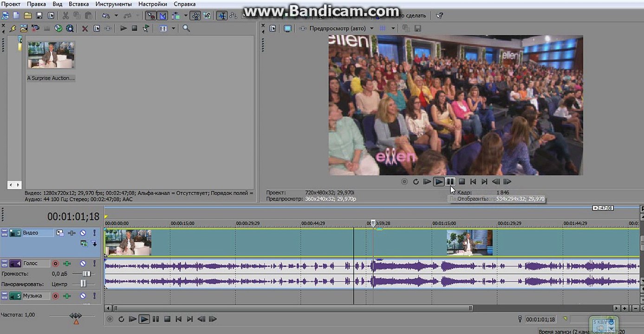The image size is (644, 334).
Task: Open the undo history dropdown arrow
Action: click(116, 16)
